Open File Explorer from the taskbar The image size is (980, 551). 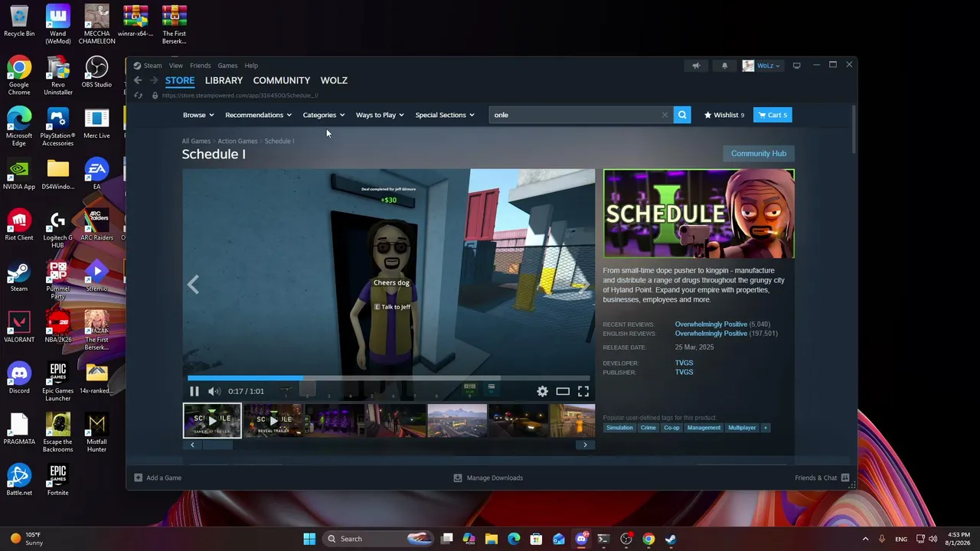click(492, 539)
